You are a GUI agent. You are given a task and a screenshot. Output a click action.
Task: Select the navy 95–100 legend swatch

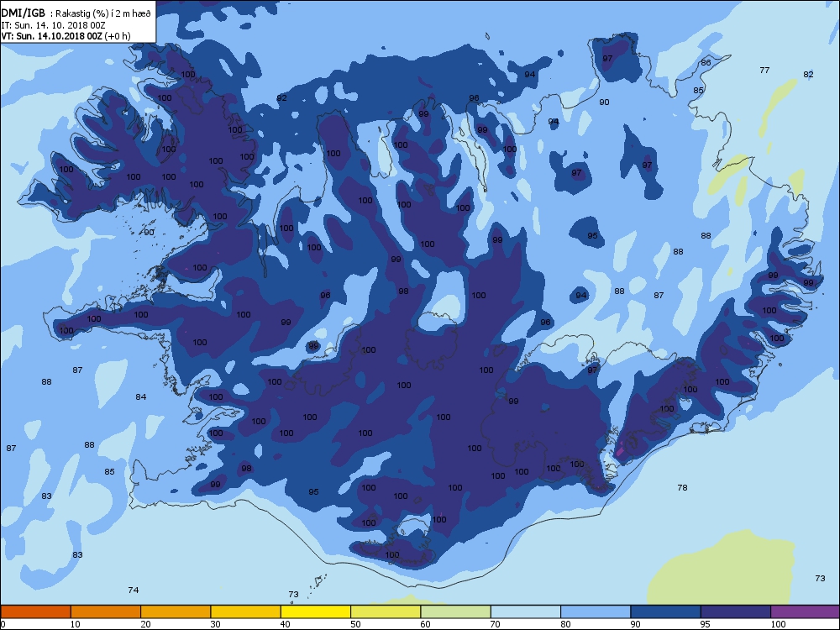pos(736,612)
